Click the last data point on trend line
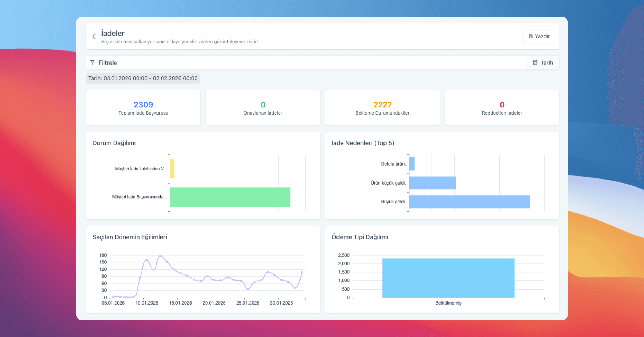 tap(302, 272)
